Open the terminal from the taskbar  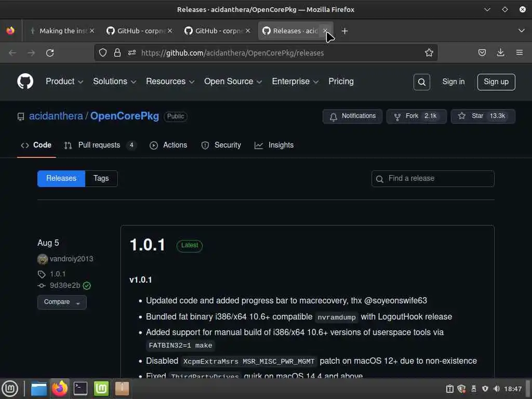(81, 389)
